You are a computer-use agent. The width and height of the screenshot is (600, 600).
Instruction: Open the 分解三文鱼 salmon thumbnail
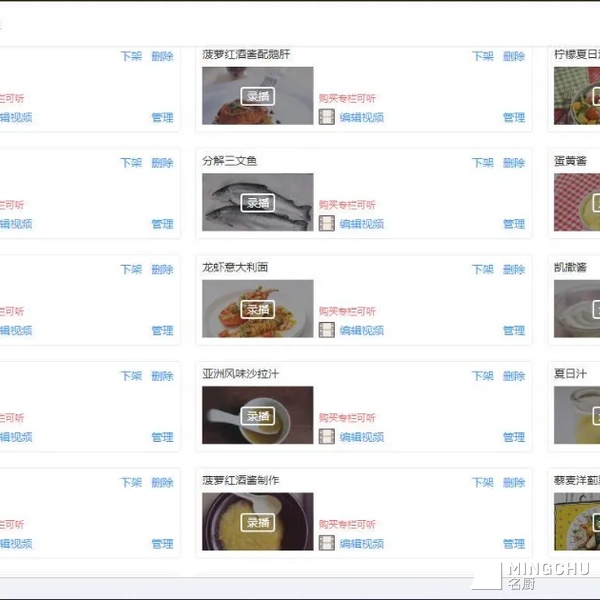pos(258,202)
